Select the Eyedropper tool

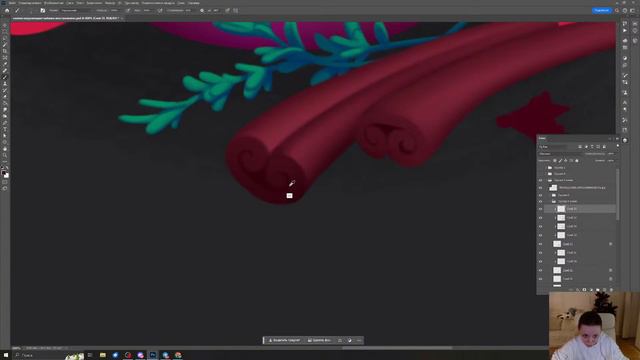tap(5, 64)
